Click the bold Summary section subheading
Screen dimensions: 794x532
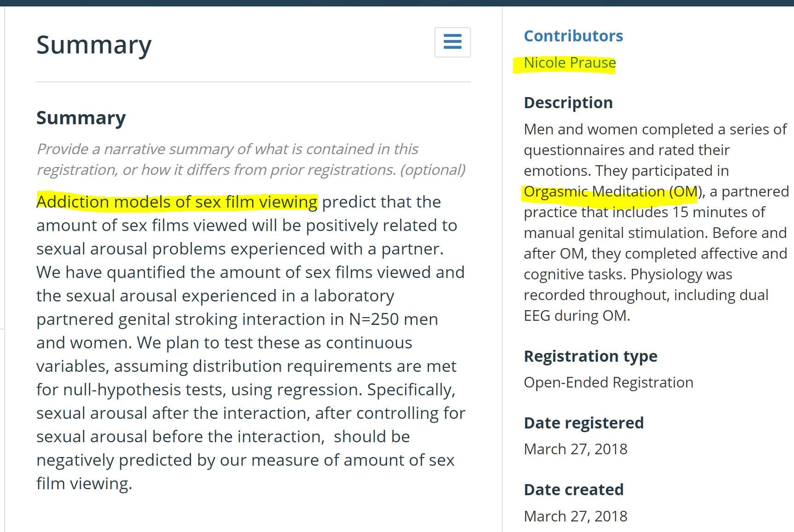click(81, 118)
